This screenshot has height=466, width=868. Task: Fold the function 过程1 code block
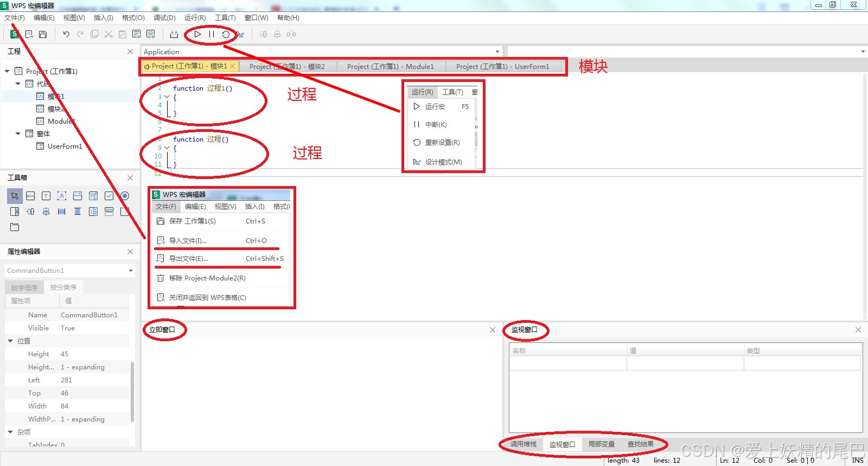[x=167, y=97]
